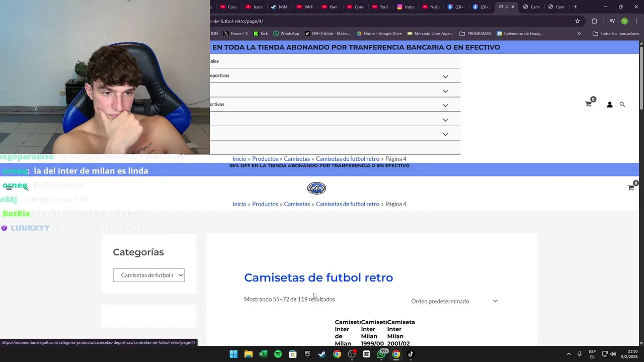Click the 'Mostrando 55–72 de 119 resultados' text
This screenshot has width=644, height=362.
(289, 299)
